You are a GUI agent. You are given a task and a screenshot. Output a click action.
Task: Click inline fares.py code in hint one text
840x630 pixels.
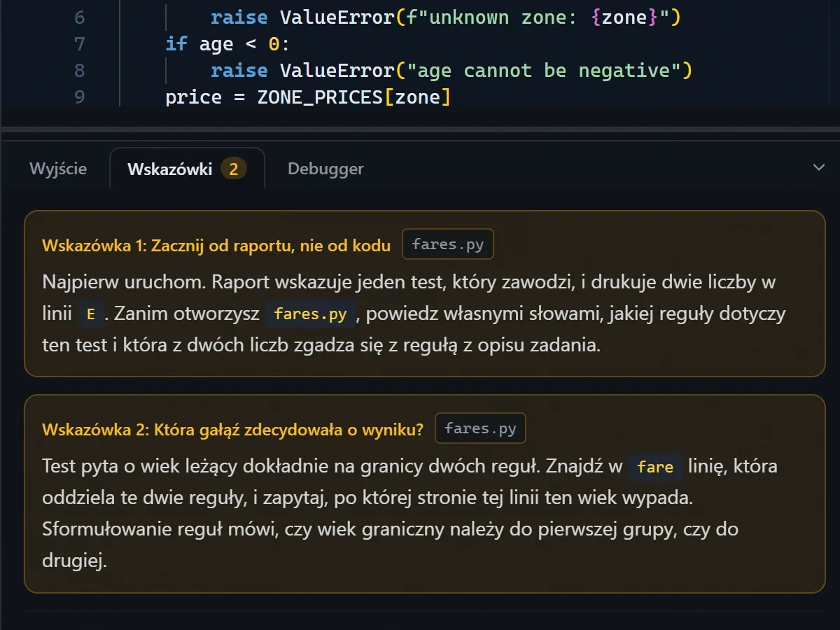coord(311,314)
